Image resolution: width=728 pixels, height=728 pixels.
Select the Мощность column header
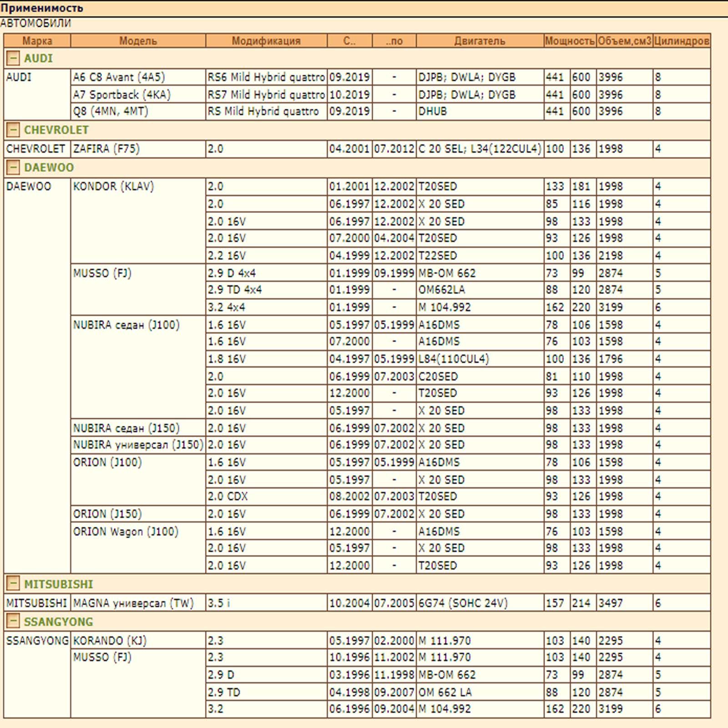click(x=570, y=41)
